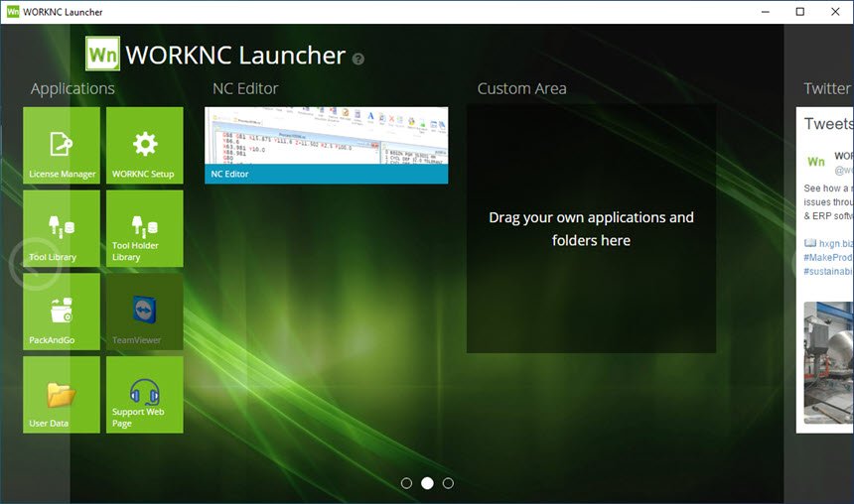Open the tweet's machine photo
Viewport: 854px width, 504px height.
(829, 362)
